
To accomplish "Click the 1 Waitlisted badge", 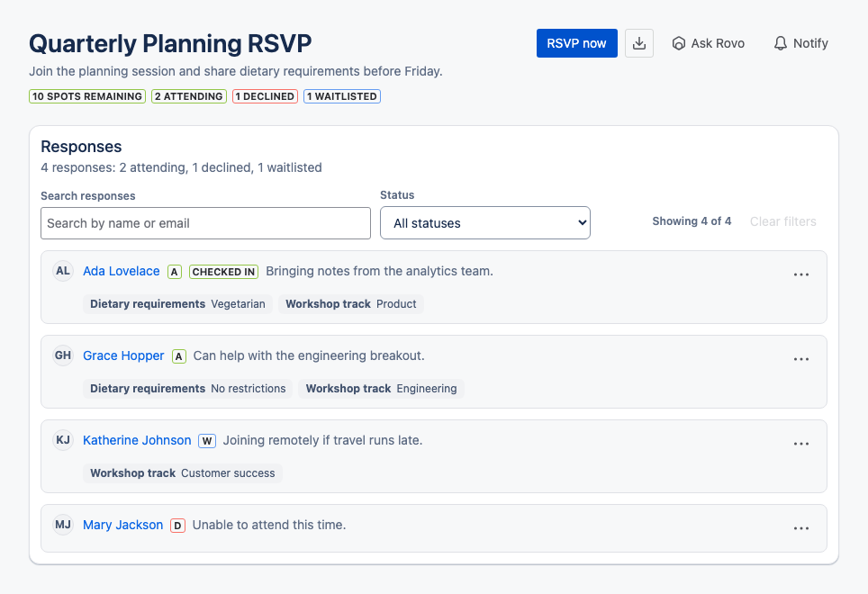I will click(x=342, y=96).
